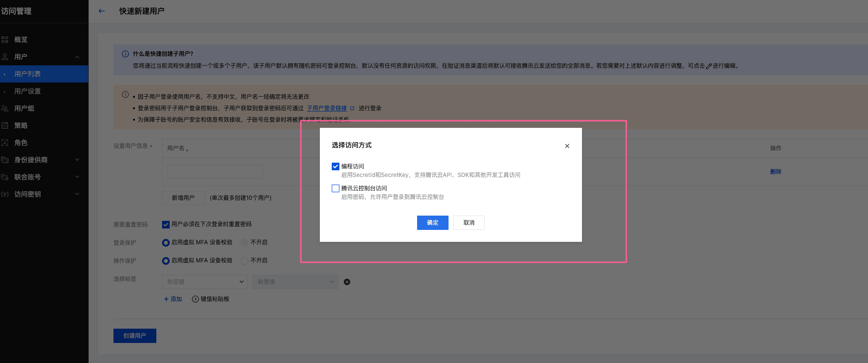Viewport: 868px width, 363px height.
Task: Select 用户列表 in the sidebar
Action: pyautogui.click(x=27, y=74)
